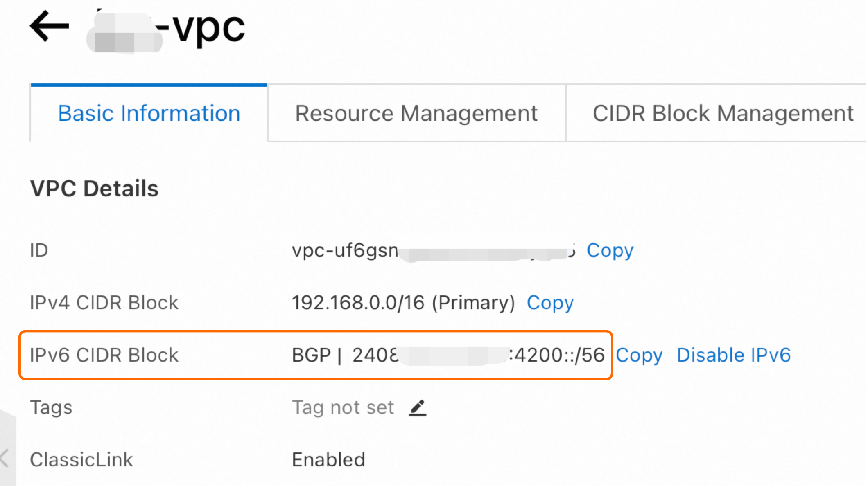
Task: Click the ClassicLink Enabled value
Action: point(328,459)
